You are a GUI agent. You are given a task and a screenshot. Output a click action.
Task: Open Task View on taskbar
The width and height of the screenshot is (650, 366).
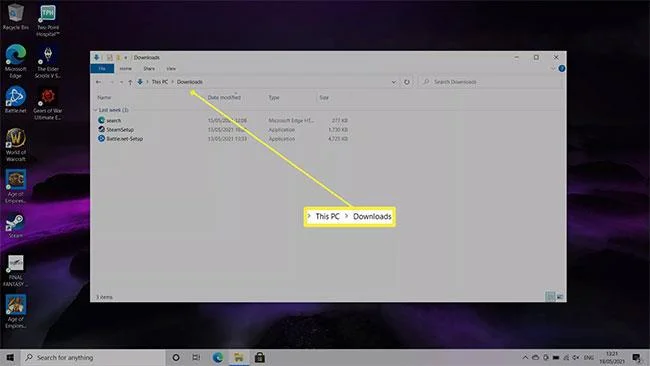pyautogui.click(x=196, y=357)
